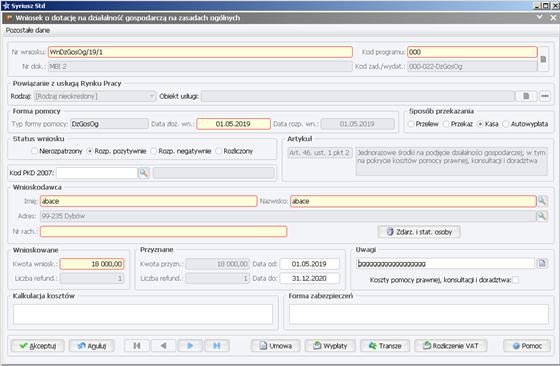Open Zdarz. i stat. osoby
This screenshot has width=560, height=366.
click(419, 232)
